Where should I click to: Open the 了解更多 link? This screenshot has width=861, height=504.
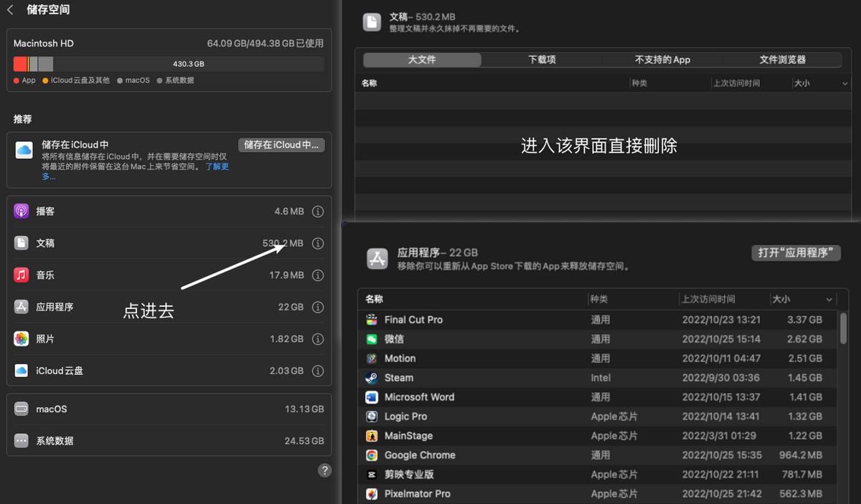click(x=217, y=166)
